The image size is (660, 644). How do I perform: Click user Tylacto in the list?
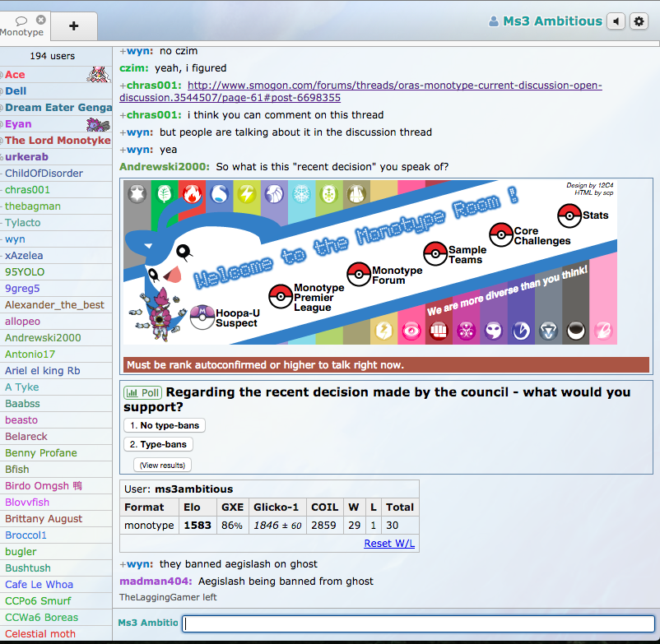[x=56, y=222]
